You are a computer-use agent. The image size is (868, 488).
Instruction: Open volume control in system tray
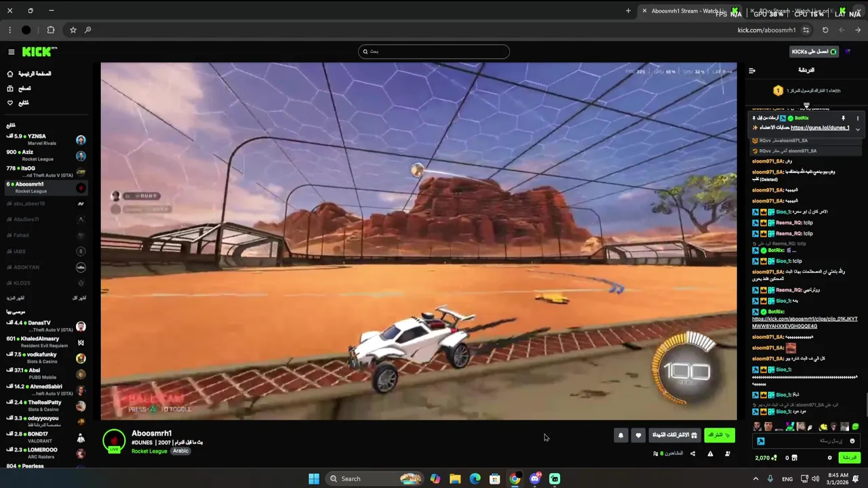pyautogui.click(x=816, y=479)
